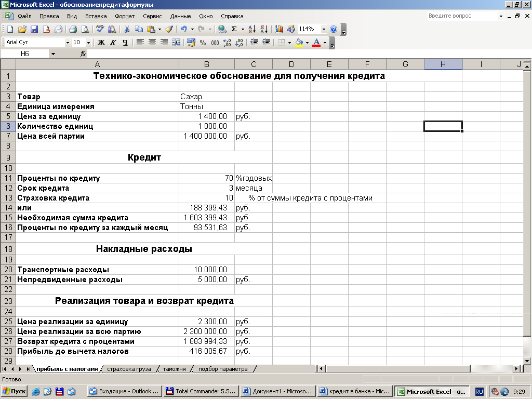Apply currency number format

191,43
